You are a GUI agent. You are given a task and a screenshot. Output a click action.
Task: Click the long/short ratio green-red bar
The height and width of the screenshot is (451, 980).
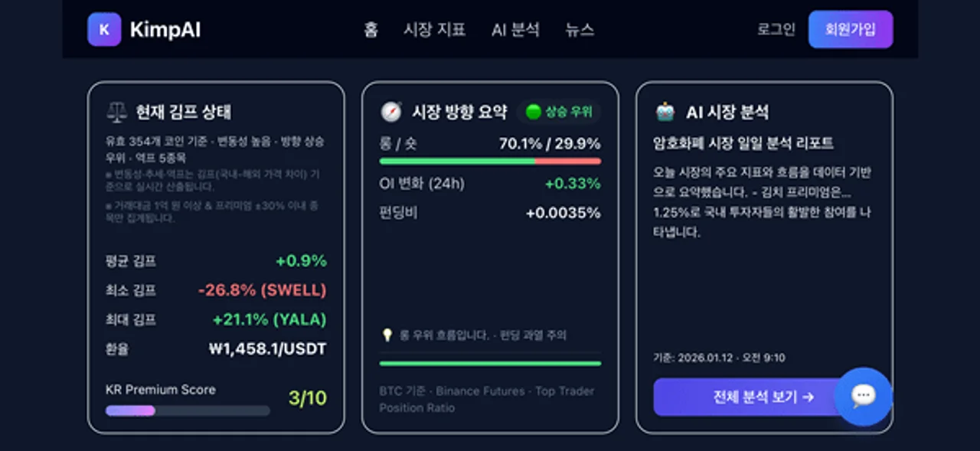[x=490, y=161]
